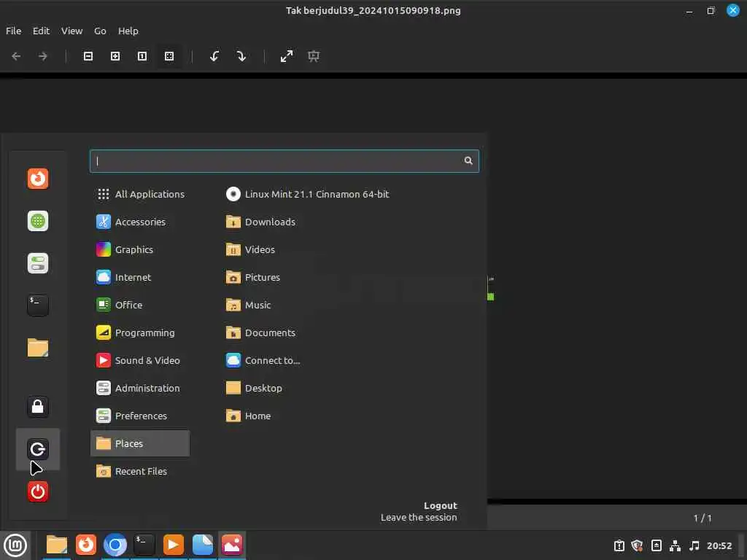Screen dimensions: 747x560
Task: Launch Firefox from the taskbar
Action: [86, 545]
